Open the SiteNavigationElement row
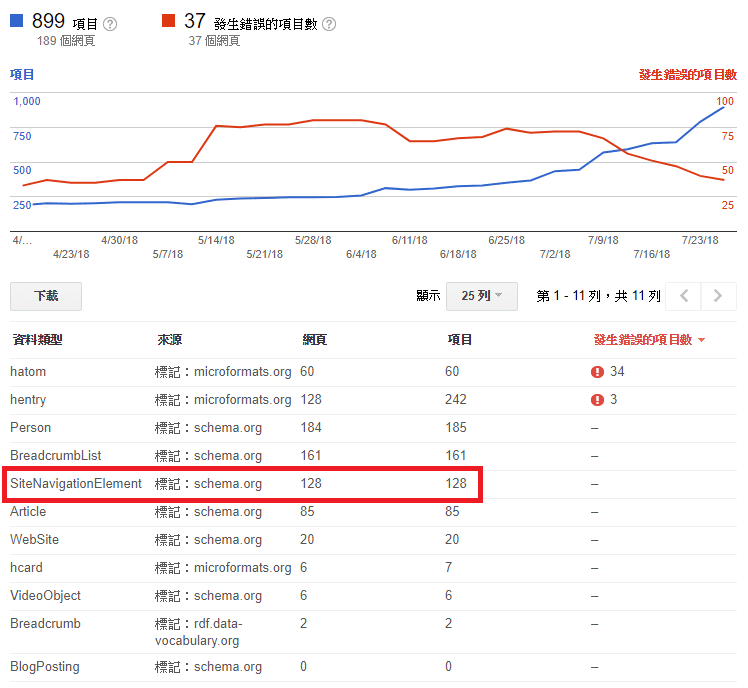This screenshot has height=688, width=748. click(x=76, y=484)
